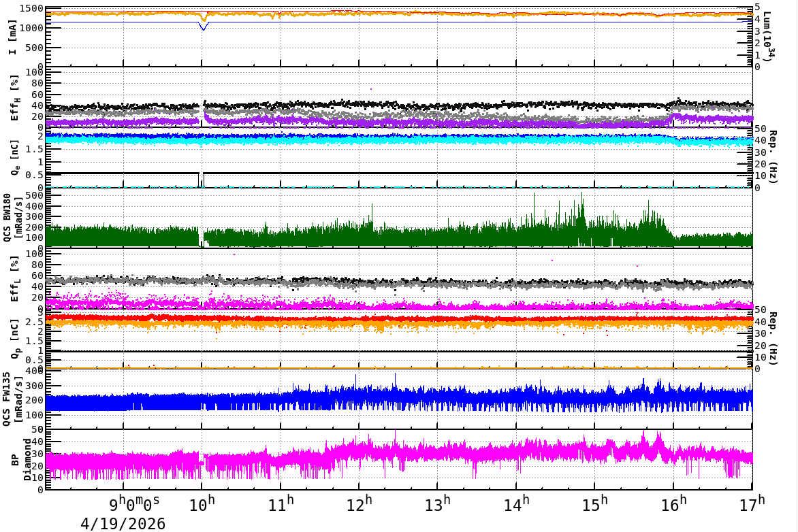This screenshot has width=798, height=532.
Task: Click the Qe [nC] axis title
Action: point(14,156)
